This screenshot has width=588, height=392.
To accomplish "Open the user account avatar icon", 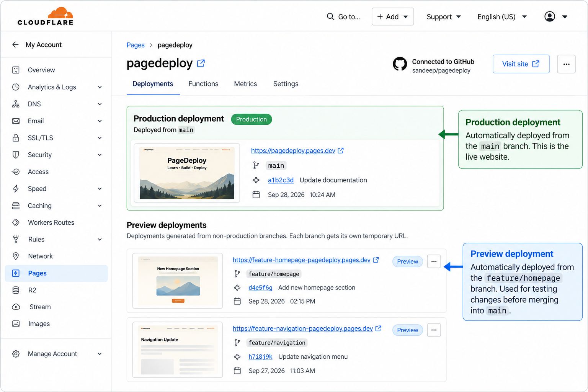I will pyautogui.click(x=550, y=16).
